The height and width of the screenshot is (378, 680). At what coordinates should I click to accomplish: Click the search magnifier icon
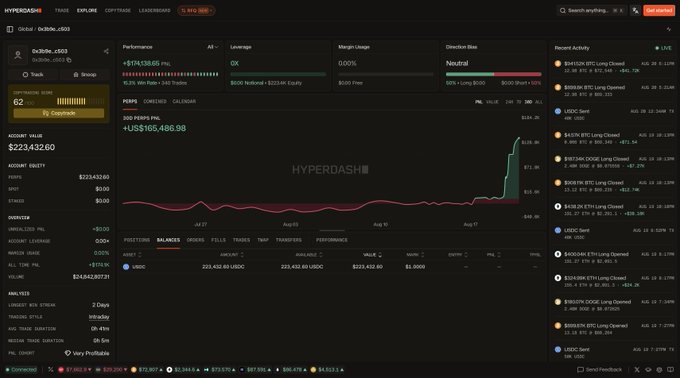click(562, 10)
